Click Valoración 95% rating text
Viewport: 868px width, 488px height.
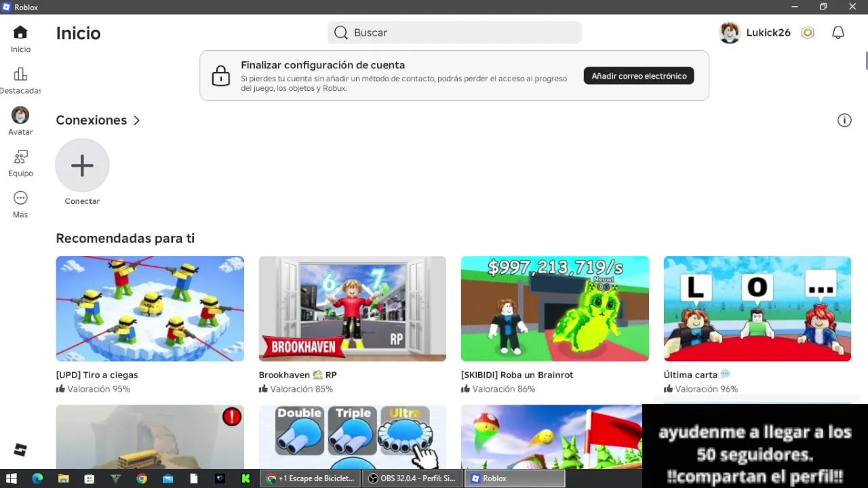98,389
